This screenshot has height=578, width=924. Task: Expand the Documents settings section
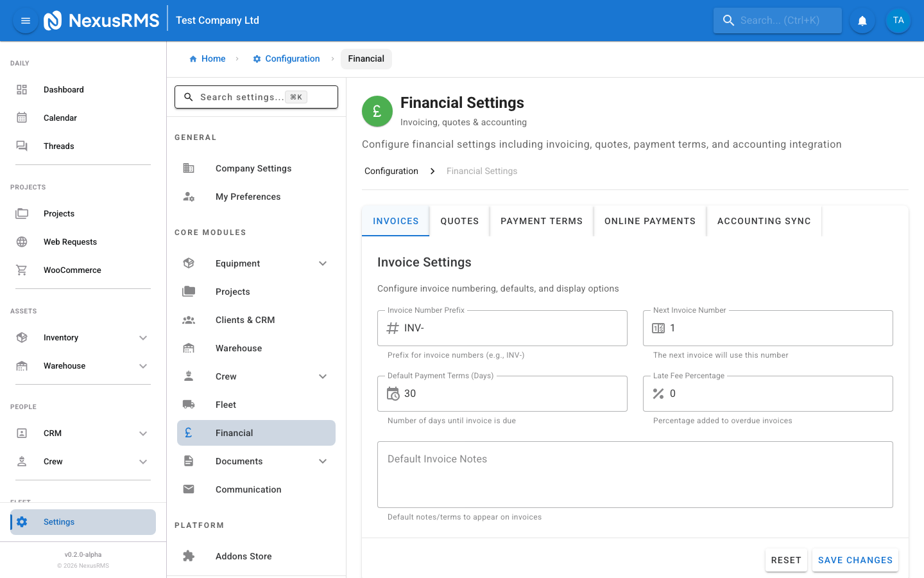(323, 460)
